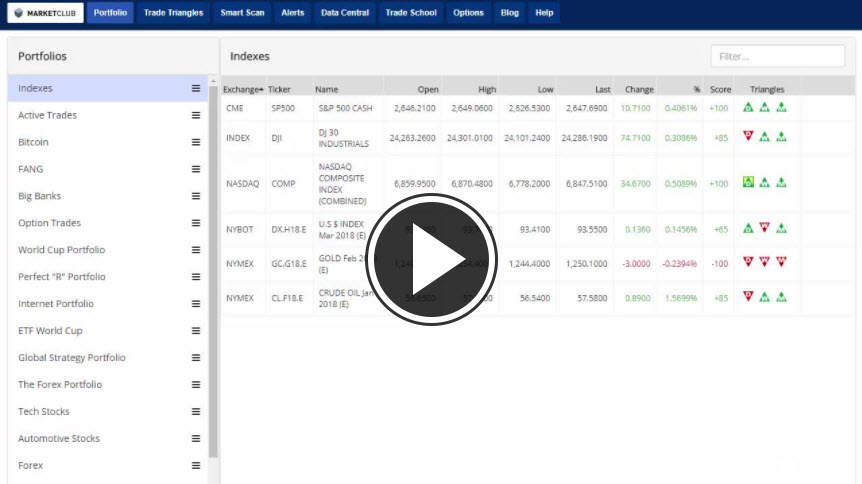
Task: Click GC.G18.E first red triangle
Action: (748, 262)
